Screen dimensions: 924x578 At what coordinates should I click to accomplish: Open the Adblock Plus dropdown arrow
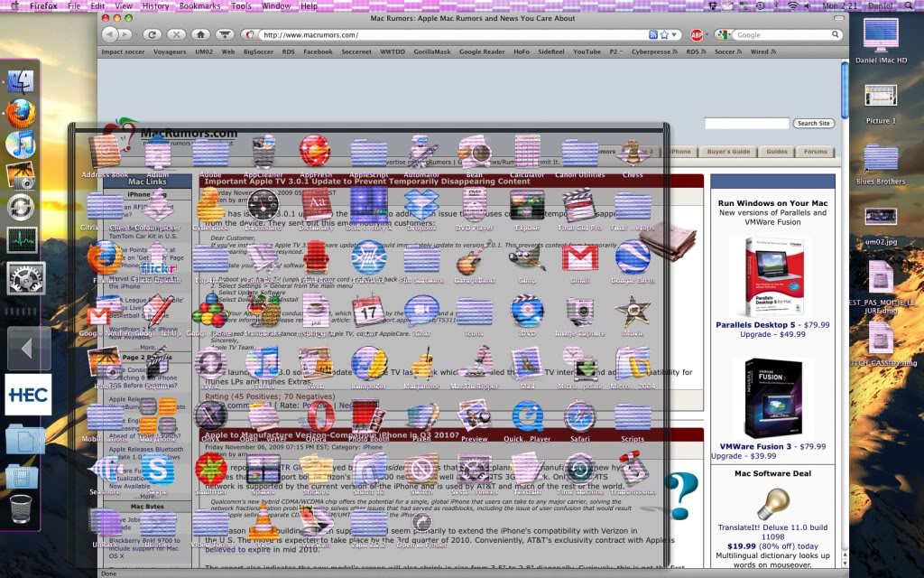[x=707, y=35]
